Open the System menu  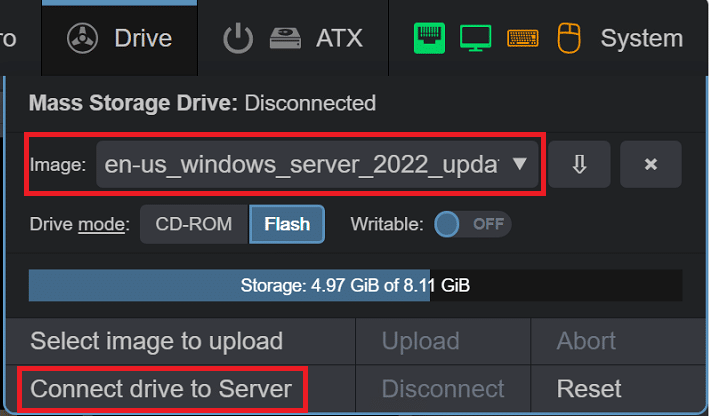[641, 38]
